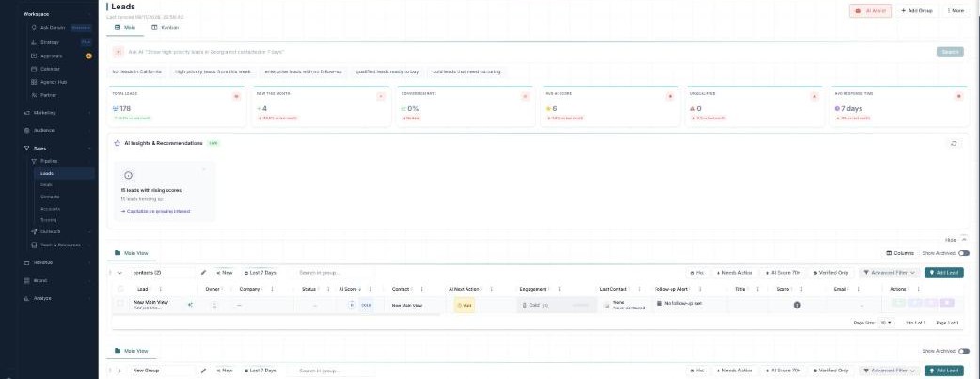The image size is (980, 379).
Task: Open Partner in the sidebar
Action: (60, 95)
